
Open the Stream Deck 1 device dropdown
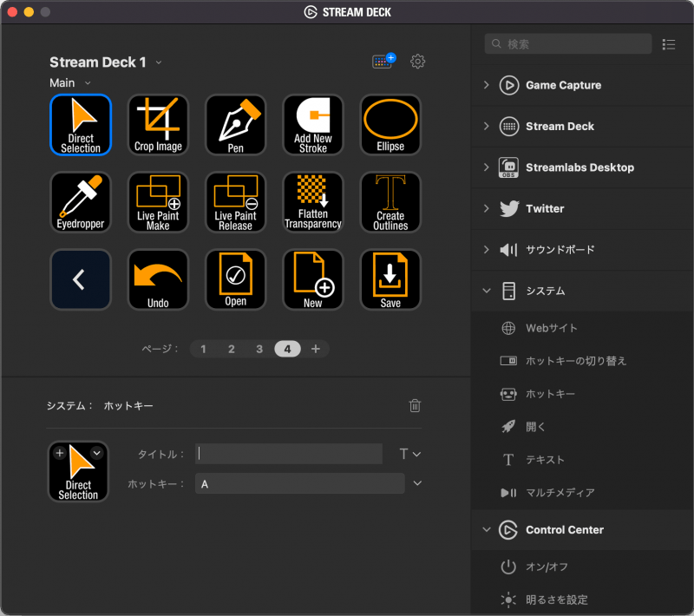point(159,62)
